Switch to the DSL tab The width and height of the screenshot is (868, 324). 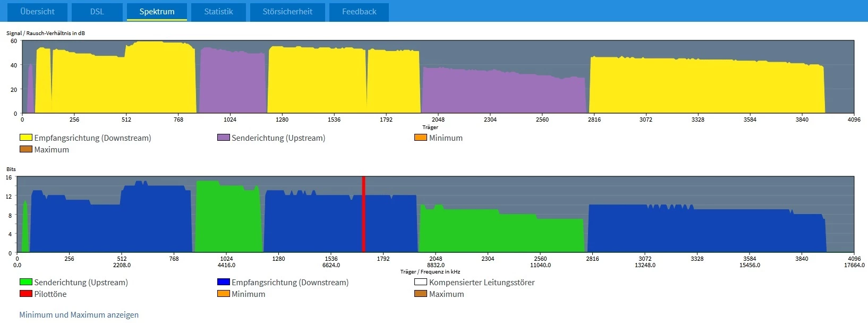point(97,12)
